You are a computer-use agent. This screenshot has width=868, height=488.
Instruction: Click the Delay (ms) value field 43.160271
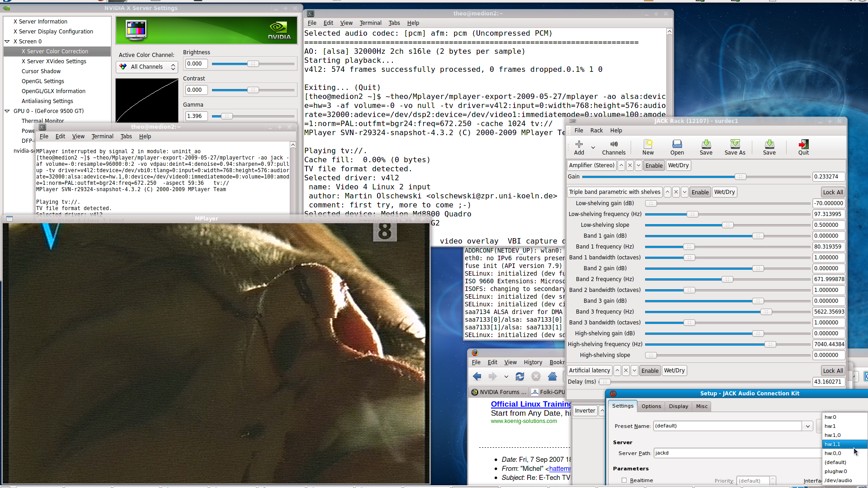[829, 382]
